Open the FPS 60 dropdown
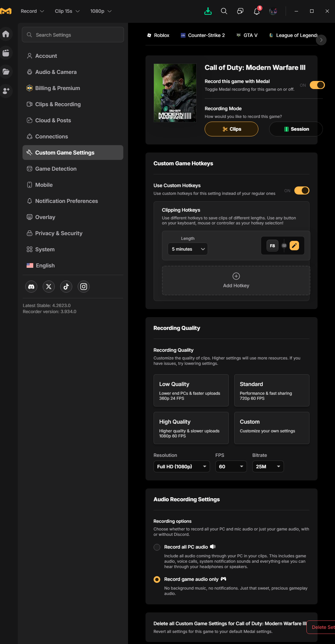This screenshot has height=644, width=335. [231, 467]
